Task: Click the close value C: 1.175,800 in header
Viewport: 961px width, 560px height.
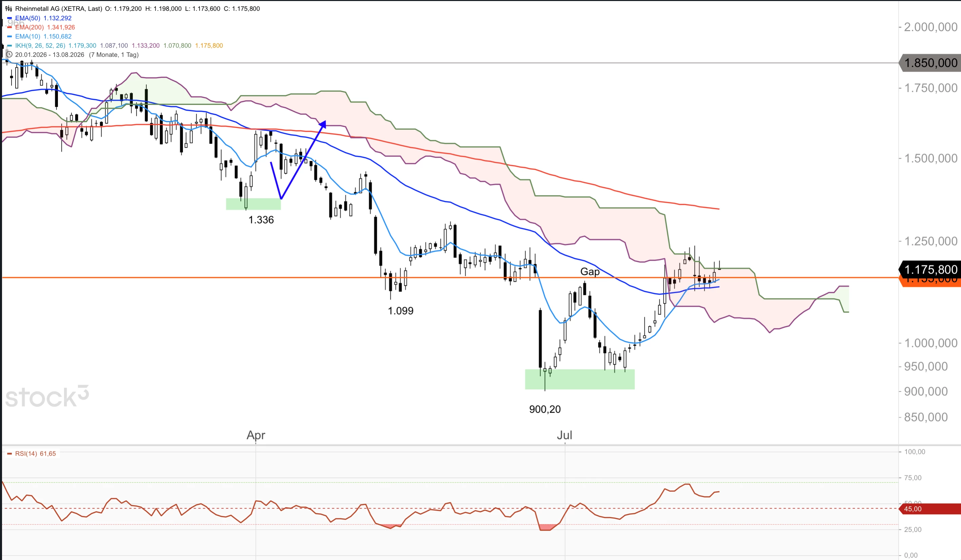Action: click(x=242, y=8)
